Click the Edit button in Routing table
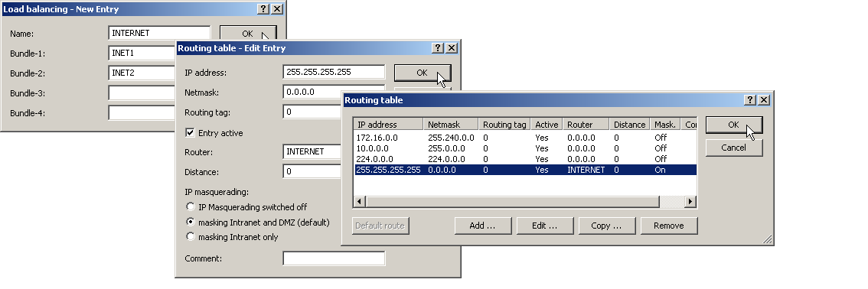The width and height of the screenshot is (868, 289). [545, 226]
